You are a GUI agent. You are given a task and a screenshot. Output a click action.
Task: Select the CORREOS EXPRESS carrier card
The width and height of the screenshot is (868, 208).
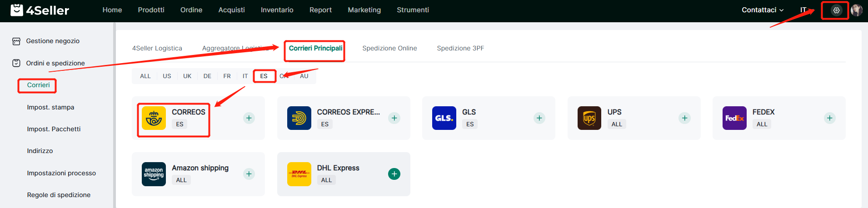pyautogui.click(x=343, y=118)
